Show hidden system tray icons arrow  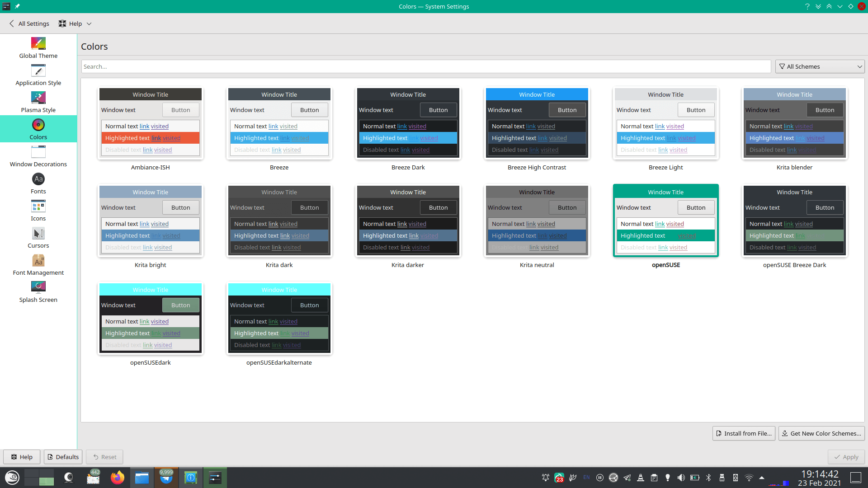762,478
